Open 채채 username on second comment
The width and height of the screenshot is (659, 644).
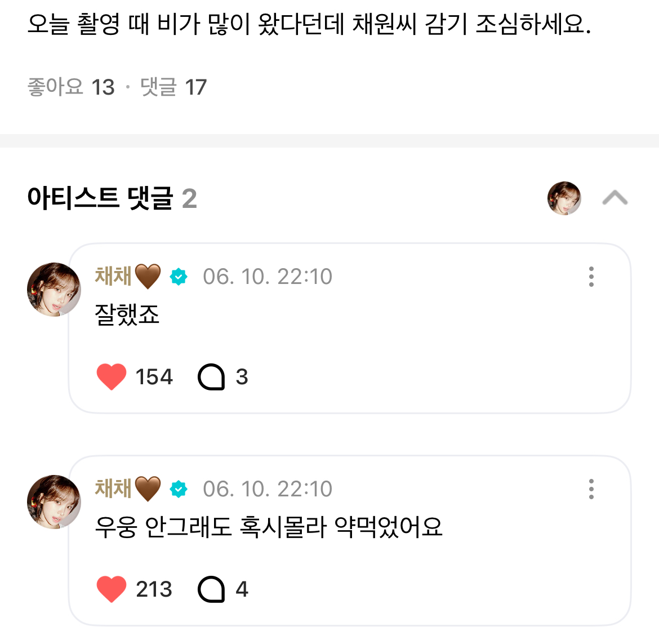(x=114, y=488)
